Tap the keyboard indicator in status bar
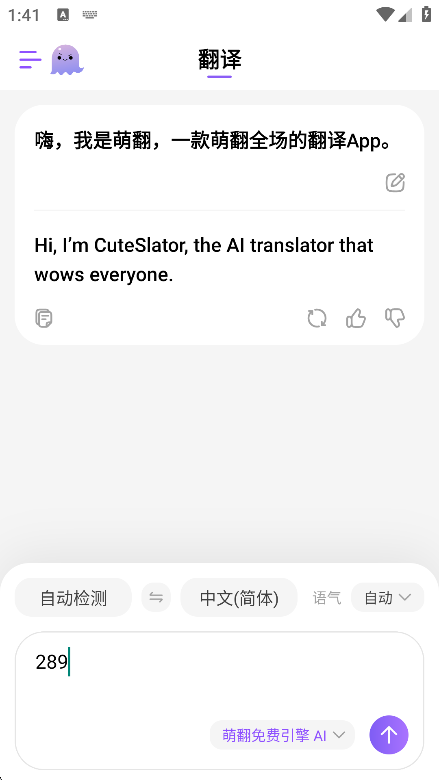This screenshot has width=439, height=780. [x=90, y=14]
